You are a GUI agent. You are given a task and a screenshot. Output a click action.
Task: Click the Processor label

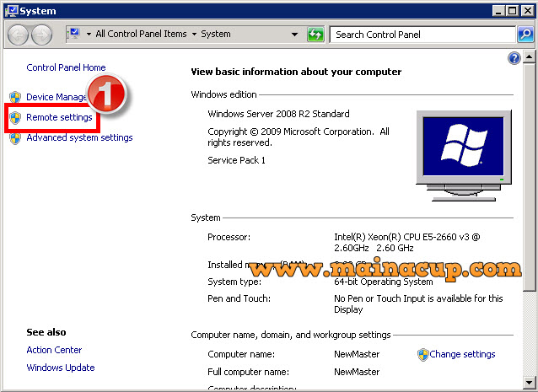[229, 238]
